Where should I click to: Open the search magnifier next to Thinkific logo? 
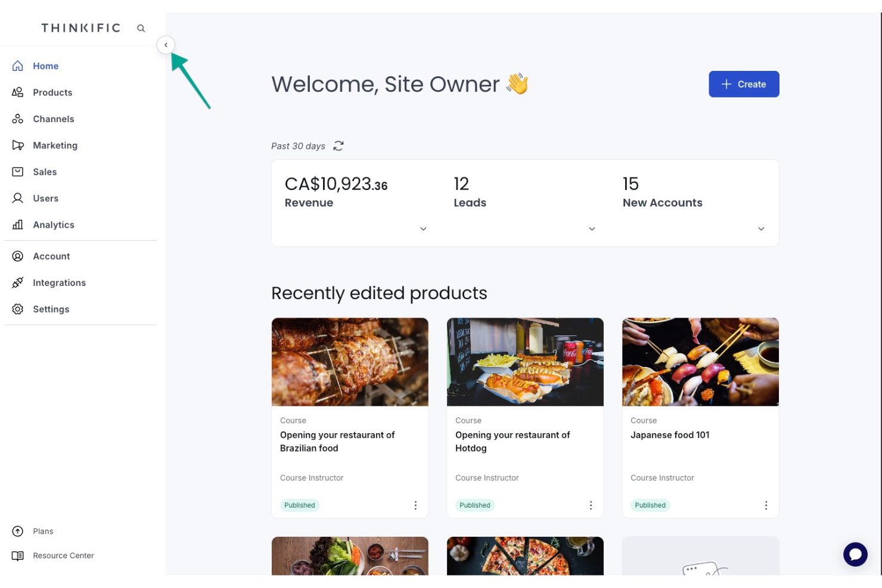click(x=141, y=28)
